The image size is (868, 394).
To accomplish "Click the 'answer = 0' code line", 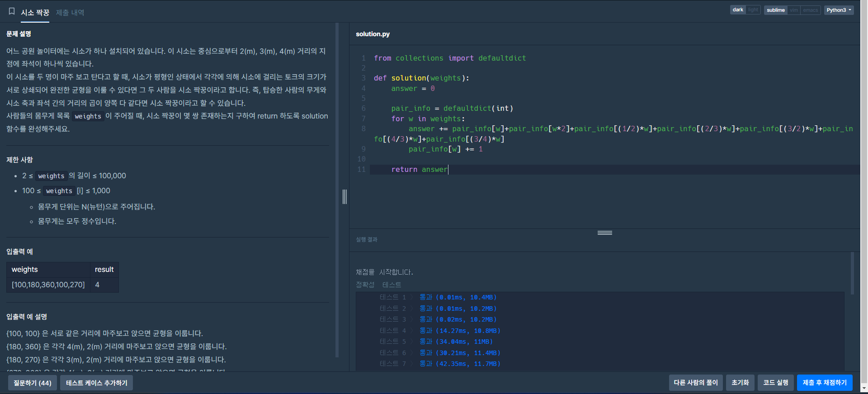I will 413,89.
